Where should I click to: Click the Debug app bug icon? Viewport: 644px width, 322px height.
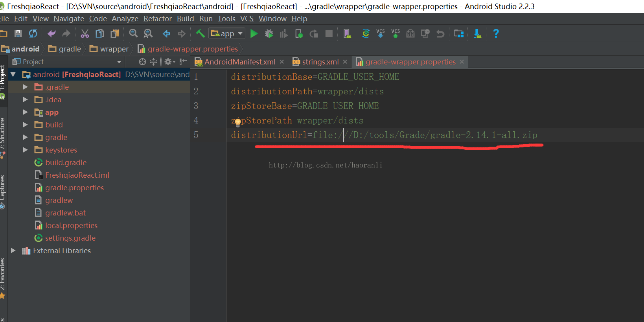(269, 34)
